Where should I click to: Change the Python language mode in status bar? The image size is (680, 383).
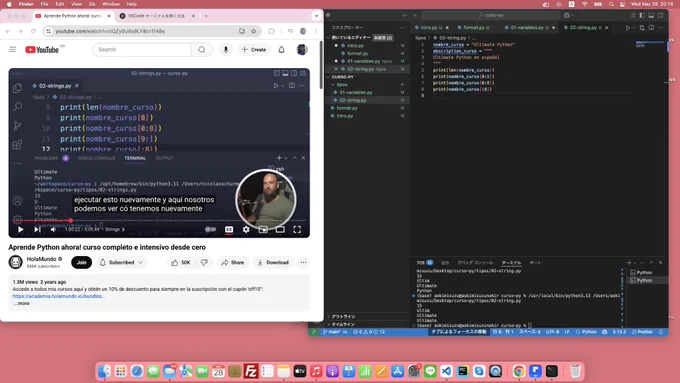pyautogui.click(x=589, y=332)
